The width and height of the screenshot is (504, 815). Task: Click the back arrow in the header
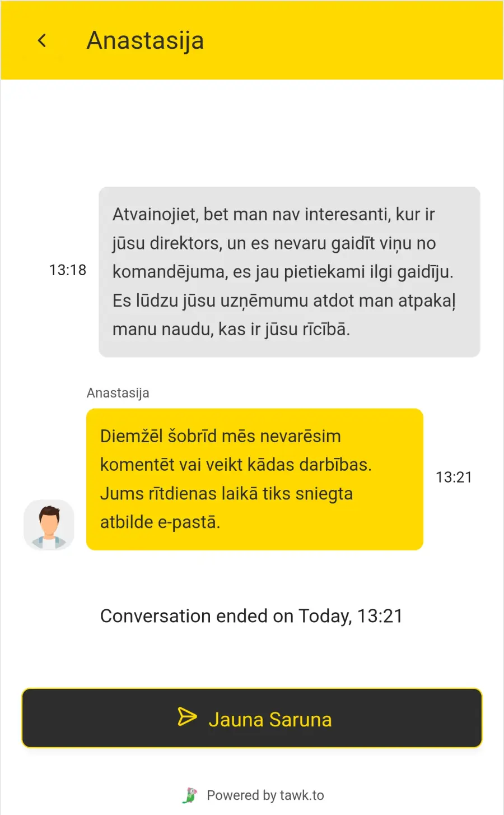coord(42,40)
